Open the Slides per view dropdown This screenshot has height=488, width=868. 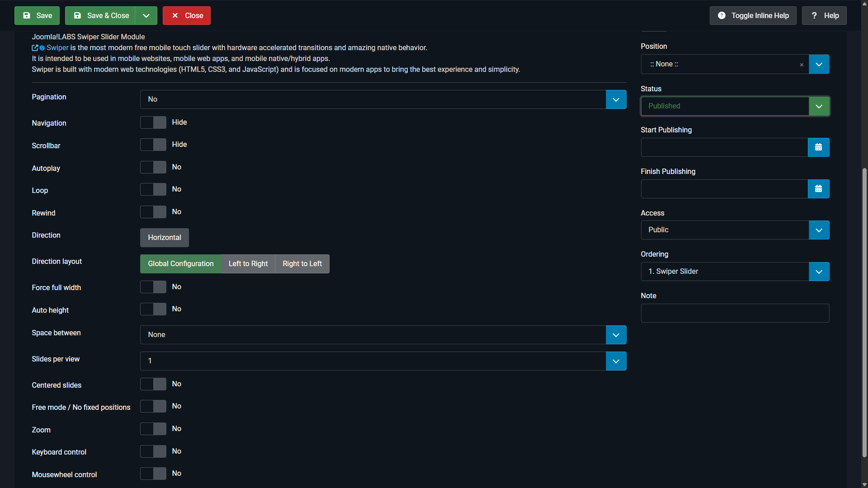[616, 361]
